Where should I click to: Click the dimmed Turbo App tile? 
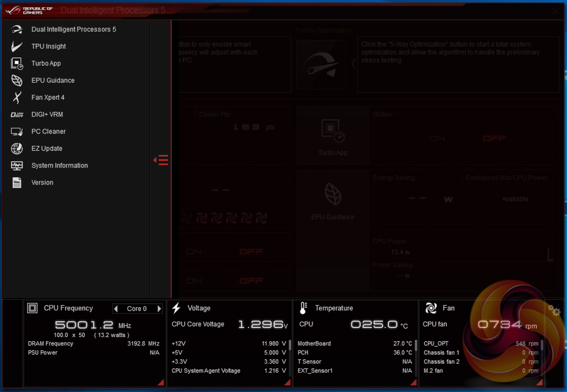coord(333,136)
